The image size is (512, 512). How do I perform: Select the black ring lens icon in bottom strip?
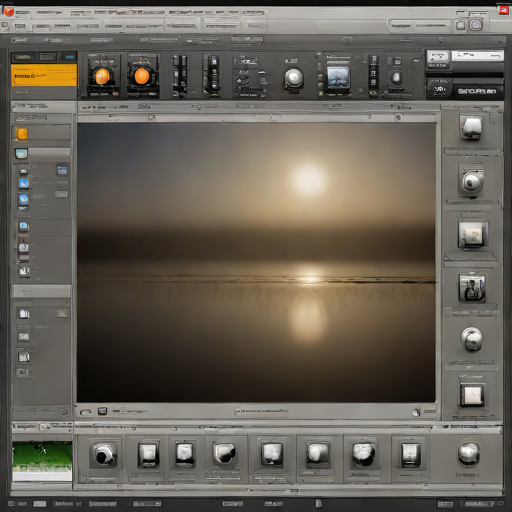coord(104,454)
